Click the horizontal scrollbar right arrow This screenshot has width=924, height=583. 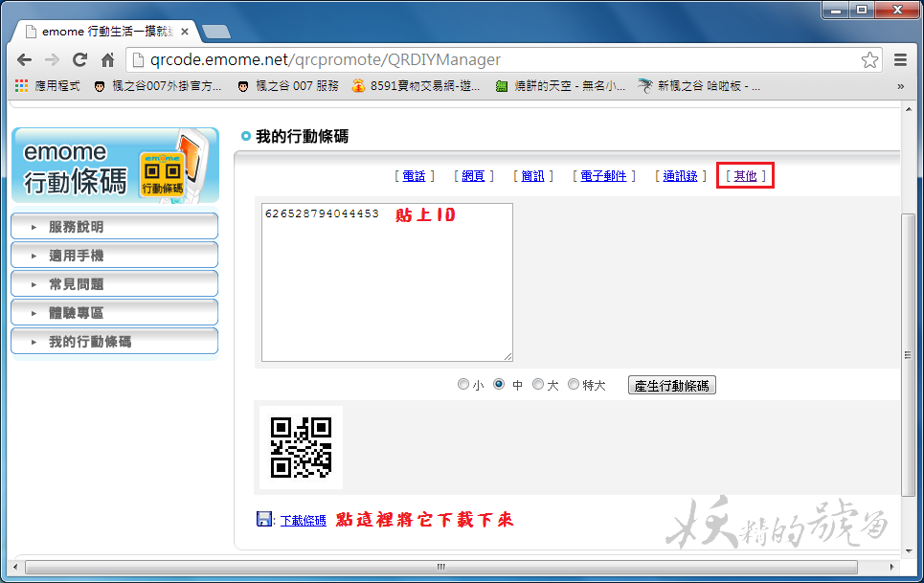point(891,567)
